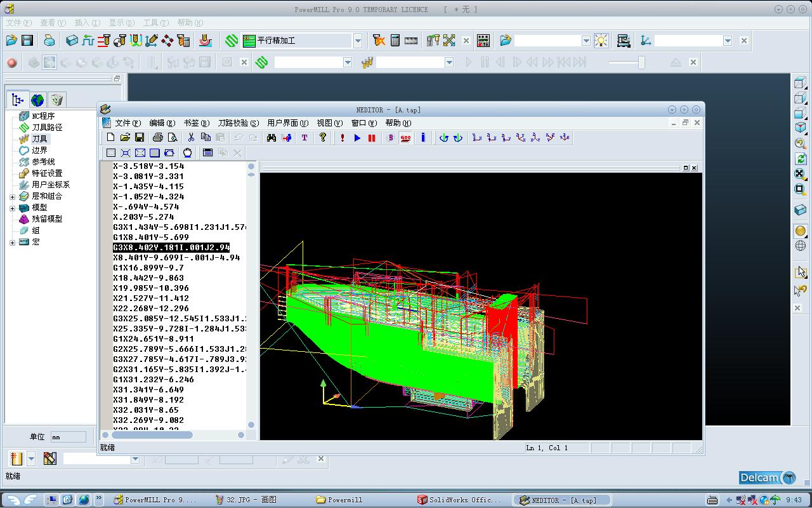812x508 pixels.
Task: Open toolpath strategies icon with striped S
Action: [232, 41]
